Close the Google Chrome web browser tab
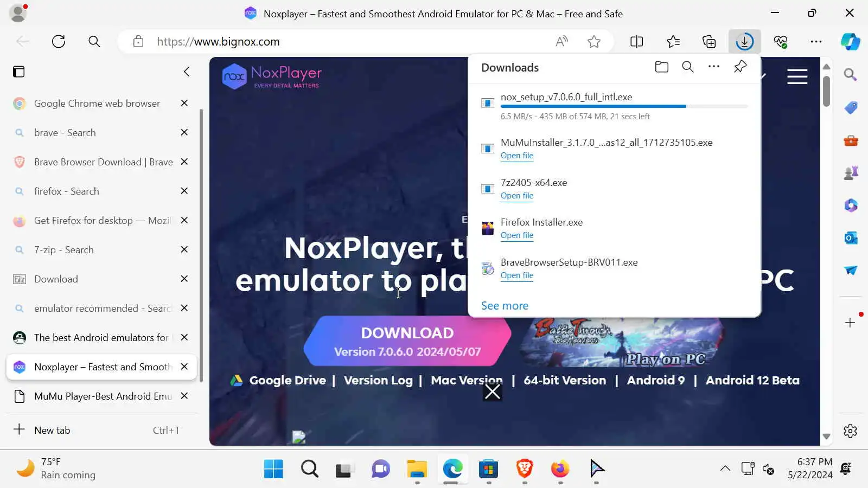The image size is (868, 488). click(184, 103)
